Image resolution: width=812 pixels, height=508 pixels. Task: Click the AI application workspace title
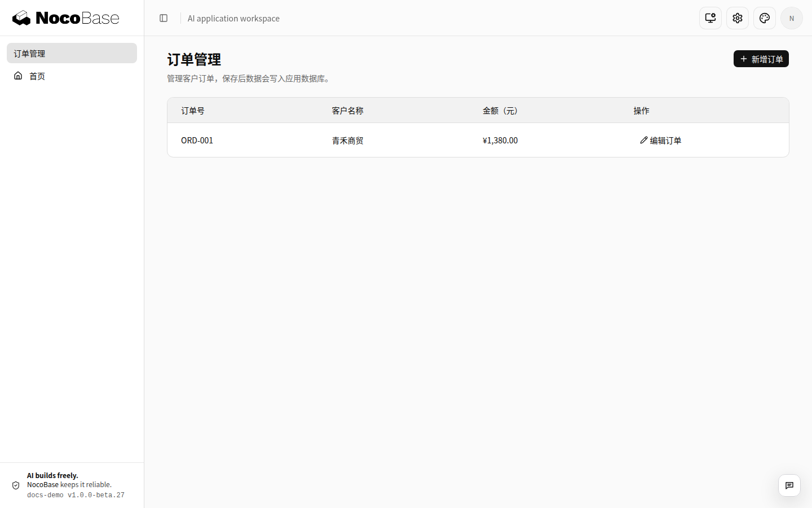233,18
